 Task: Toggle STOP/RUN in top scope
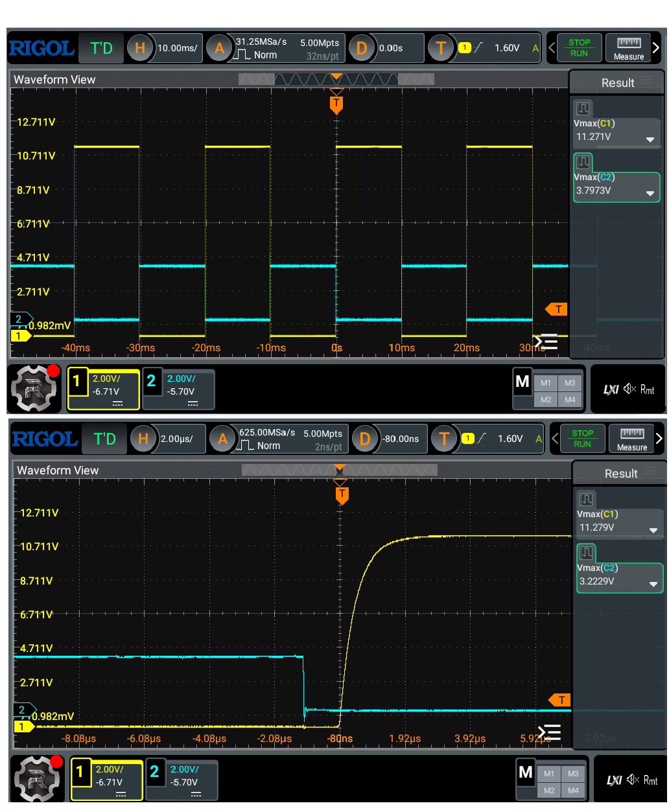[580, 48]
